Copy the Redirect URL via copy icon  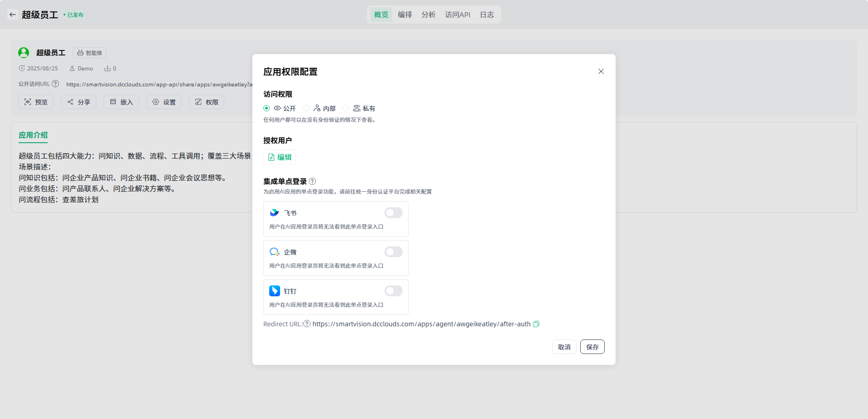(536, 324)
